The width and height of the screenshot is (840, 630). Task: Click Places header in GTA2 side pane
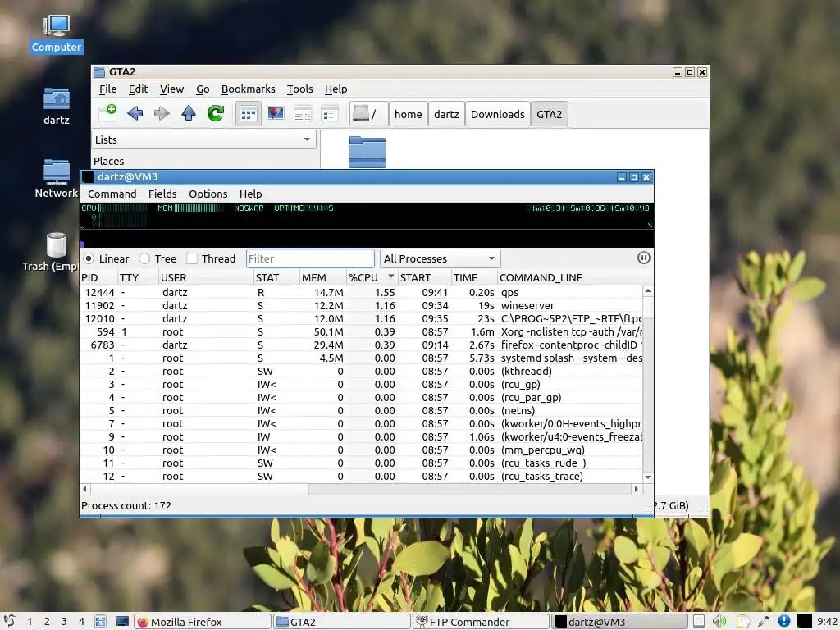pyautogui.click(x=108, y=161)
